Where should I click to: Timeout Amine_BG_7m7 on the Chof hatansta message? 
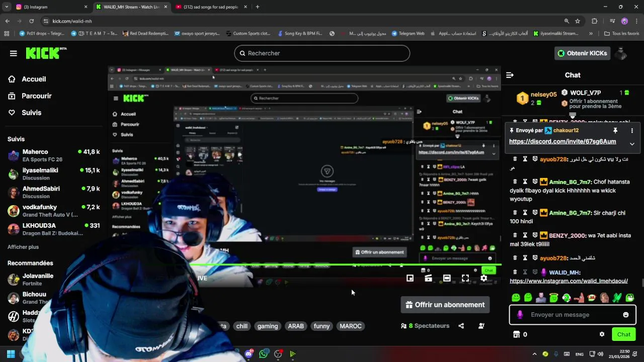pyautogui.click(x=525, y=182)
